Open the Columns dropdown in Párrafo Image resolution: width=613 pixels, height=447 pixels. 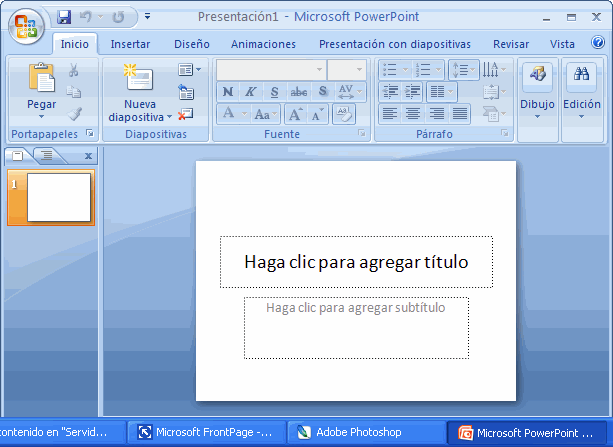[x=441, y=92]
